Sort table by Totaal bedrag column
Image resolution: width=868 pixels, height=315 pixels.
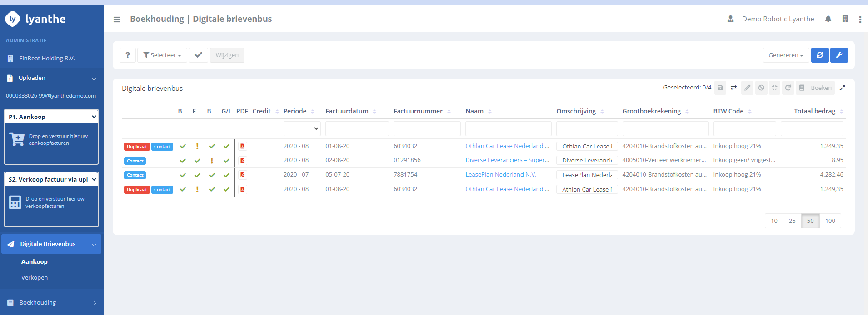click(814, 111)
